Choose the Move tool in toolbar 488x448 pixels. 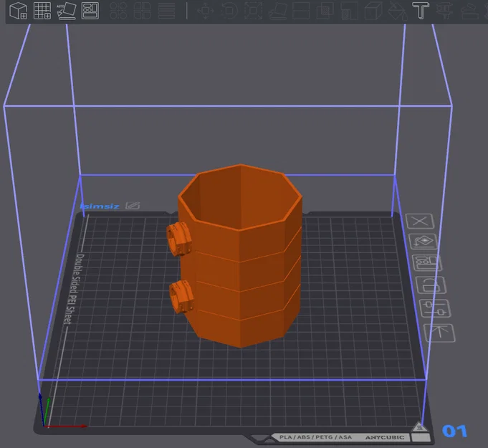tap(206, 11)
